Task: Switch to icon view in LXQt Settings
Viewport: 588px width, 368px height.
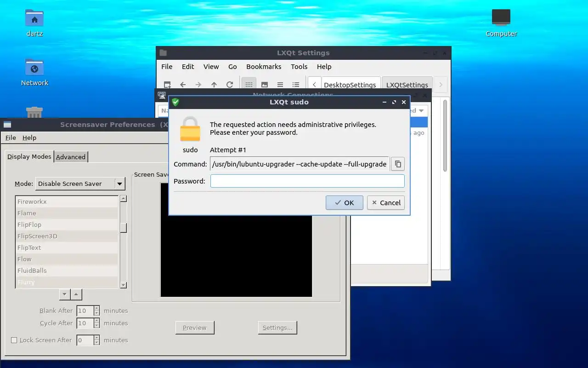Action: tap(249, 85)
